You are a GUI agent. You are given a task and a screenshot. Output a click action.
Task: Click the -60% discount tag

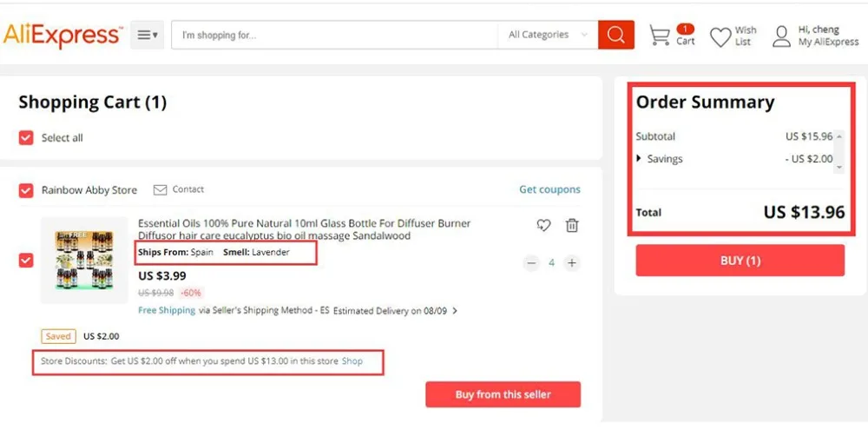click(192, 293)
